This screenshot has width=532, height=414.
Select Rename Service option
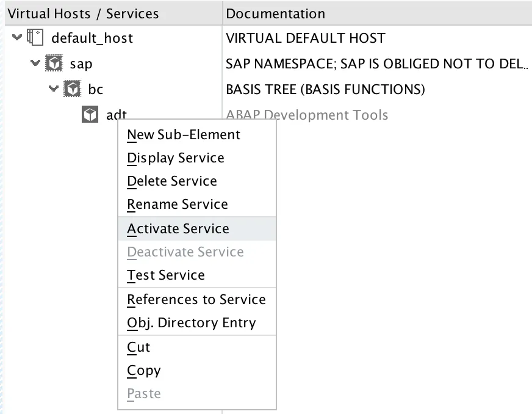(178, 205)
